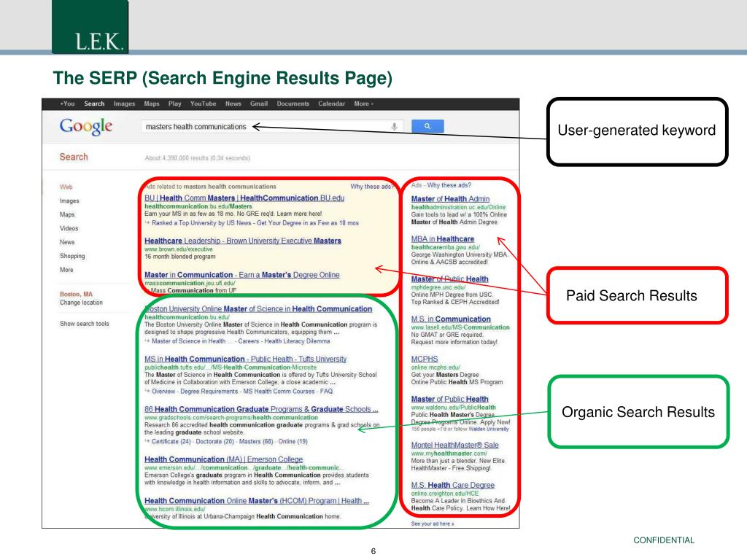Open Documents in the top bar

pyautogui.click(x=293, y=104)
